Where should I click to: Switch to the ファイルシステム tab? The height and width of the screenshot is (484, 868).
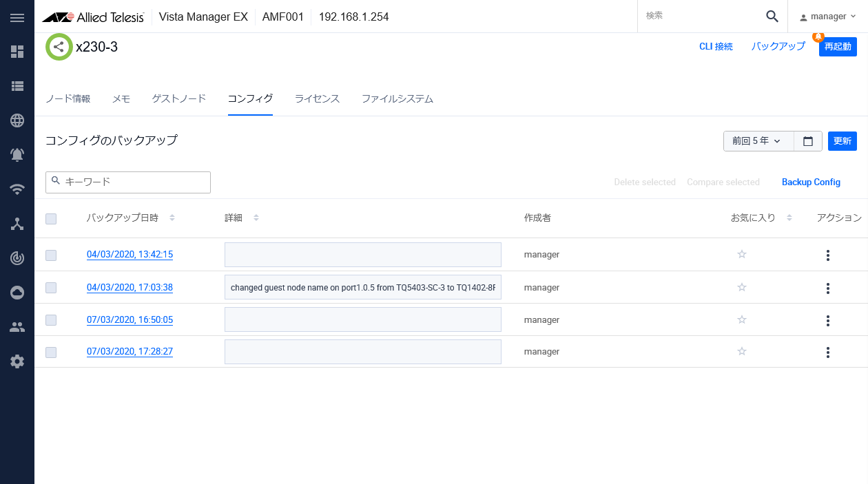(x=397, y=98)
